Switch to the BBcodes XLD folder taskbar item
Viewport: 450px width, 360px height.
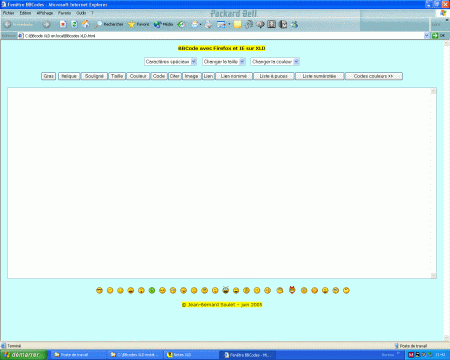[135, 355]
